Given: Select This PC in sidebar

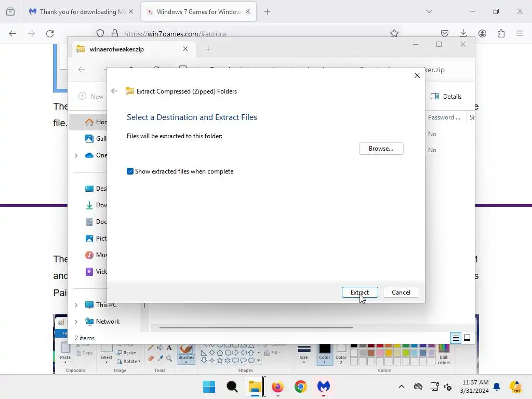Looking at the screenshot, I should coord(101,304).
